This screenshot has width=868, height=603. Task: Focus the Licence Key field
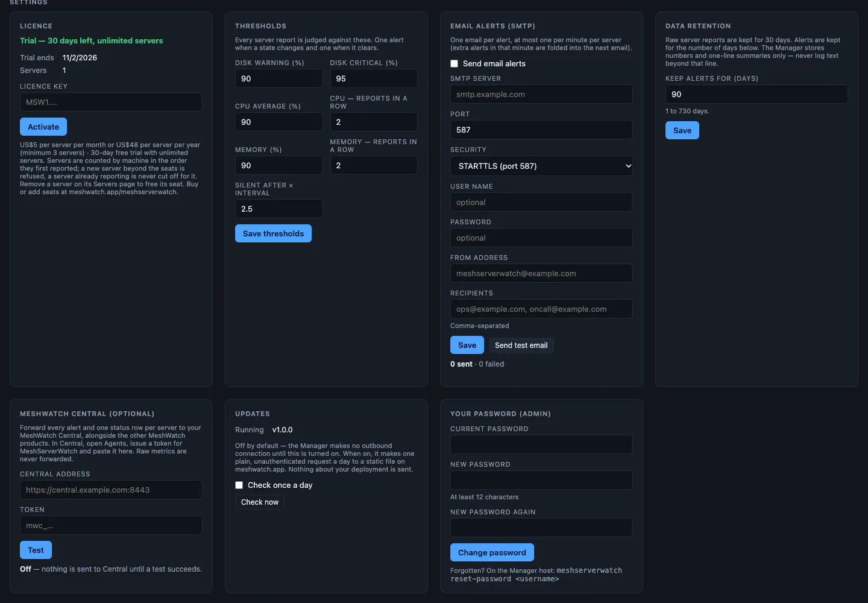pyautogui.click(x=111, y=102)
